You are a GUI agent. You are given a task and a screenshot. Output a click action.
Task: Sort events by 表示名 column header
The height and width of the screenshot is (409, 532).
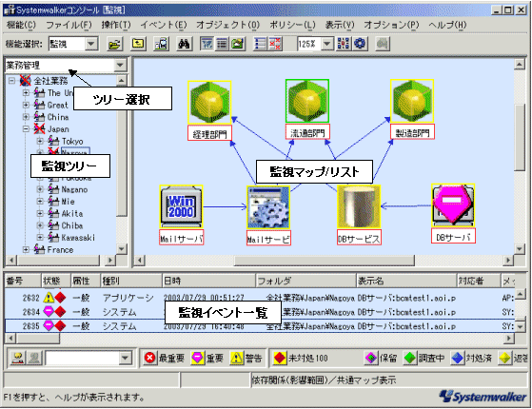pos(406,281)
